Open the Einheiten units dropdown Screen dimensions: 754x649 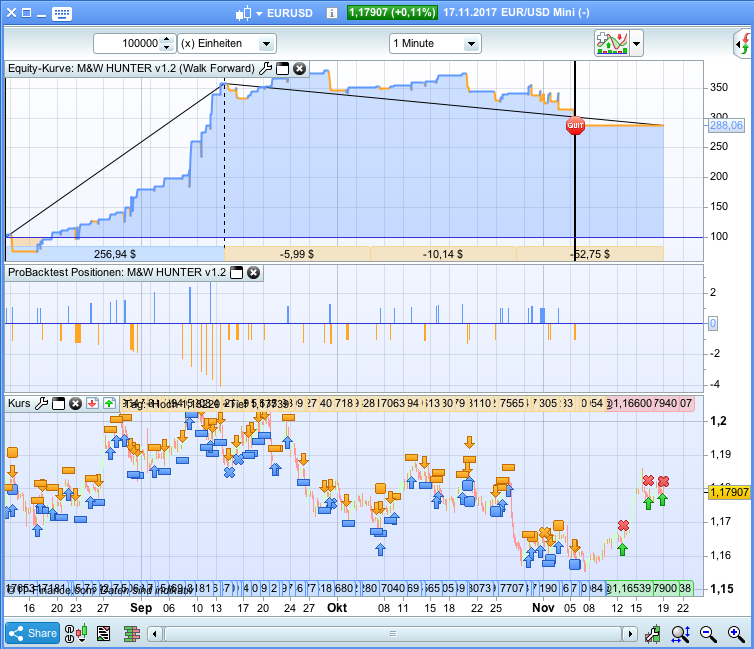tap(266, 44)
